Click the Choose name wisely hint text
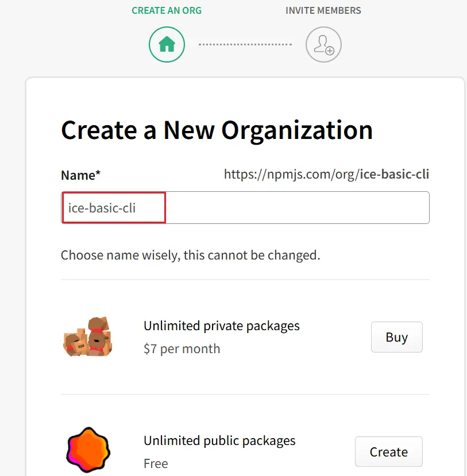Screen dimensions: 467x476 (x=190, y=255)
